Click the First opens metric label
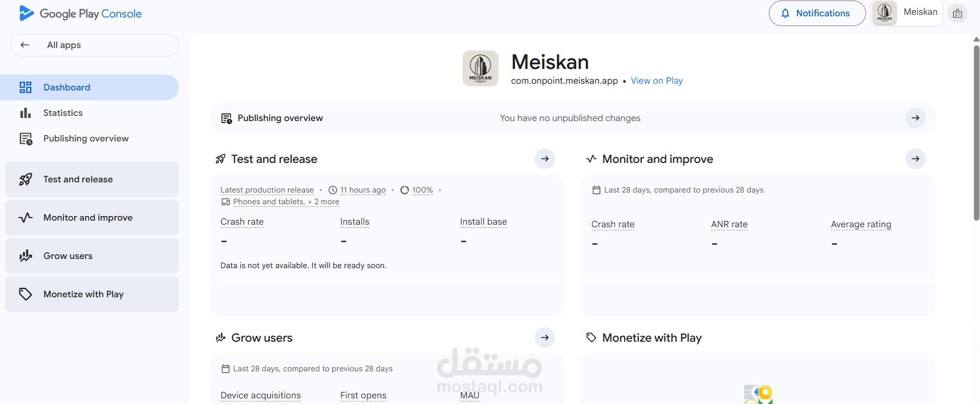980x404 pixels. click(x=363, y=395)
